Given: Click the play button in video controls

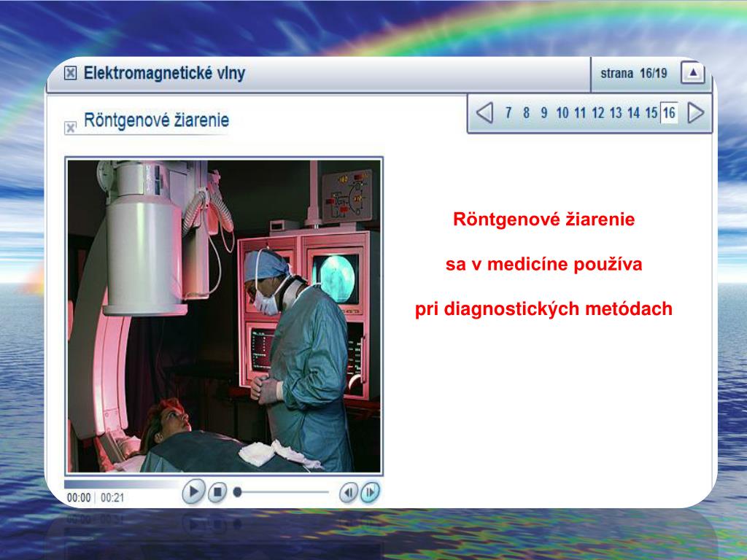Looking at the screenshot, I should 193,491.
